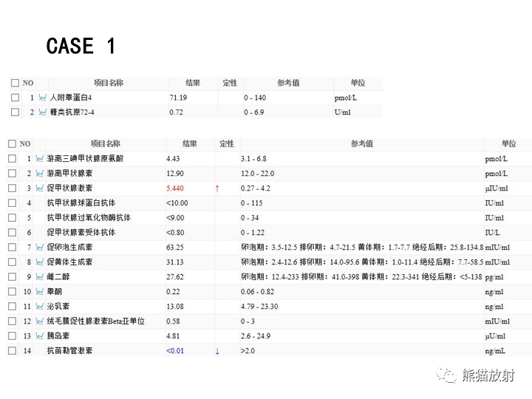
Task: Open trend chart icon for 胰岛素
Action: [40, 336]
